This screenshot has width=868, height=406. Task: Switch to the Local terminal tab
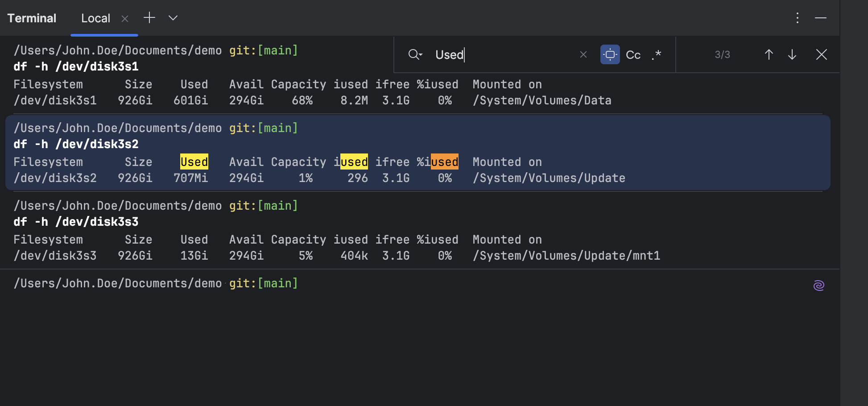95,18
